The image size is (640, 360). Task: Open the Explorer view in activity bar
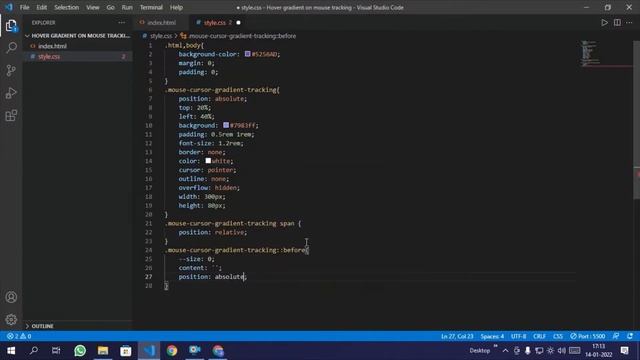pos(11,26)
